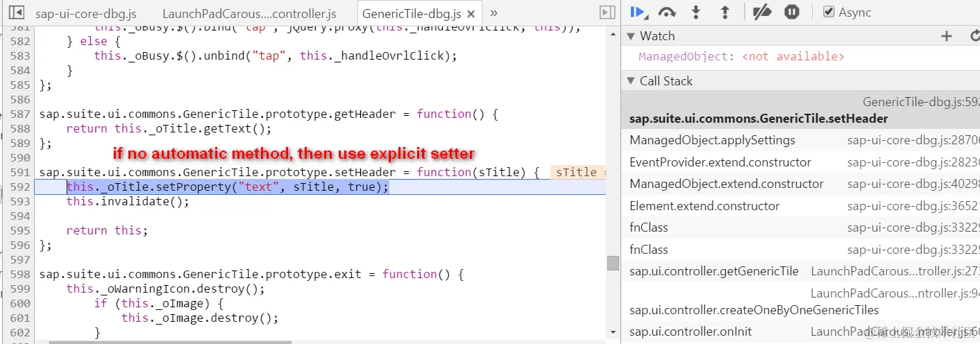
Task: Click 'return this;' on line 595
Action: tap(107, 231)
